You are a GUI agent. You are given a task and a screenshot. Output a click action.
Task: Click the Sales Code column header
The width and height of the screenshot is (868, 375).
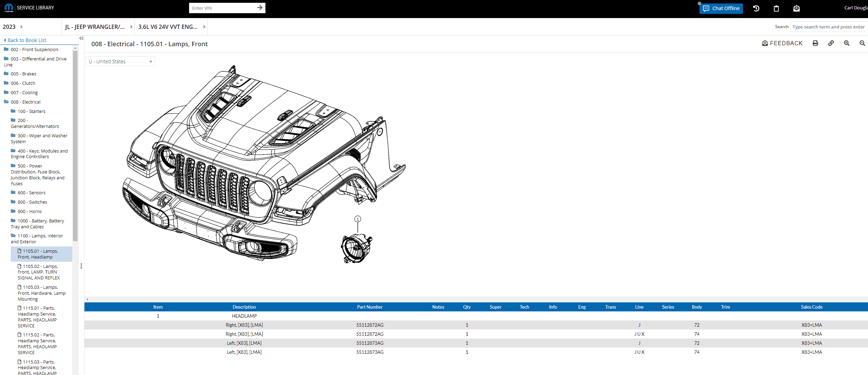(812, 307)
